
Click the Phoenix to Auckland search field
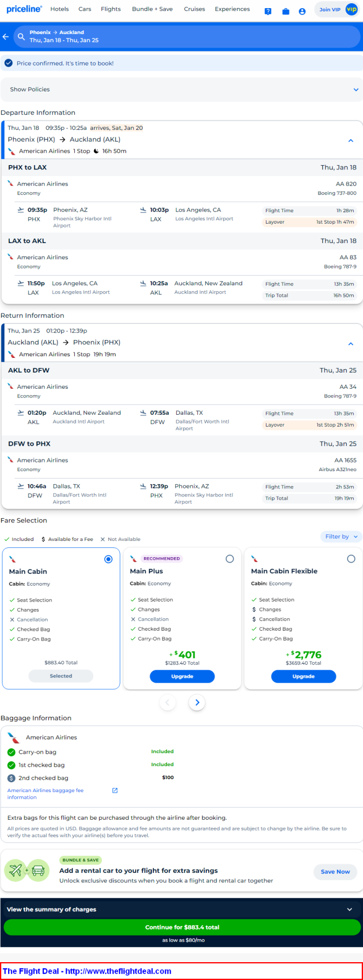click(187, 36)
